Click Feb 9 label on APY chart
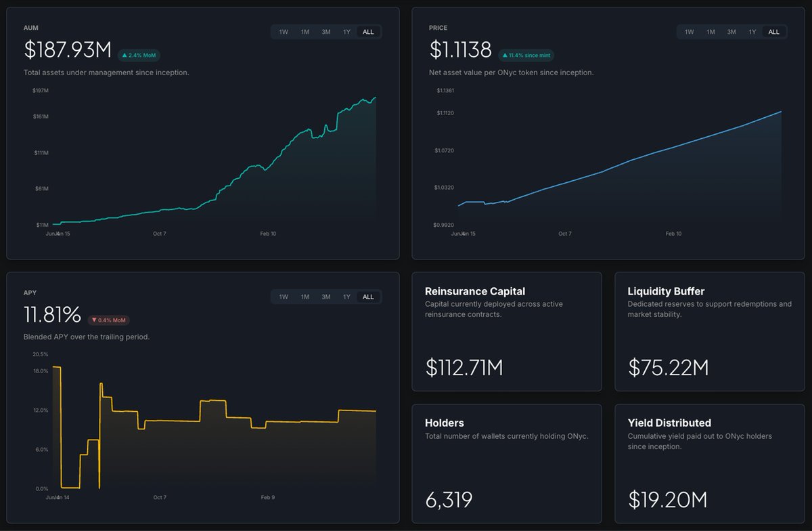Viewport: 812px width, 531px height. click(268, 498)
